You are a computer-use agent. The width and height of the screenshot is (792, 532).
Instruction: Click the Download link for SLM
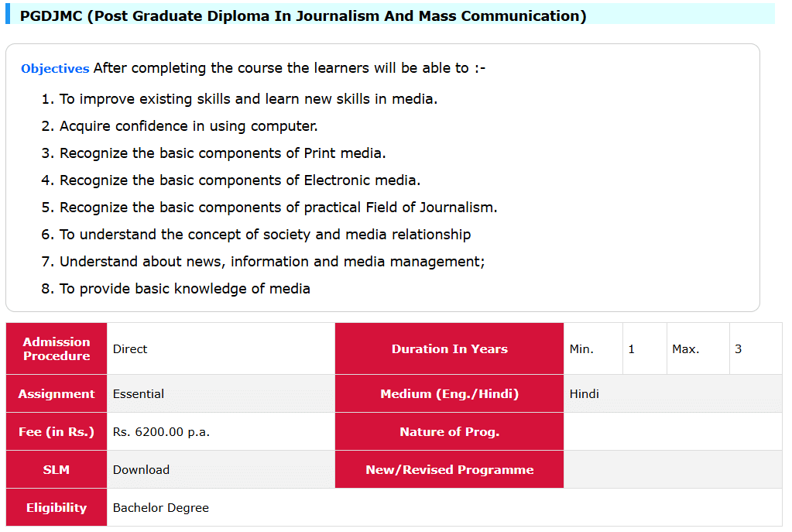click(x=141, y=469)
